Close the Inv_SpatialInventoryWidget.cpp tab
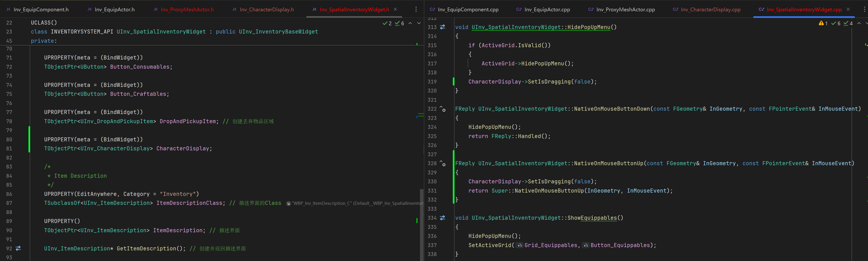Viewport: 868px width, 261px height. (x=848, y=9)
